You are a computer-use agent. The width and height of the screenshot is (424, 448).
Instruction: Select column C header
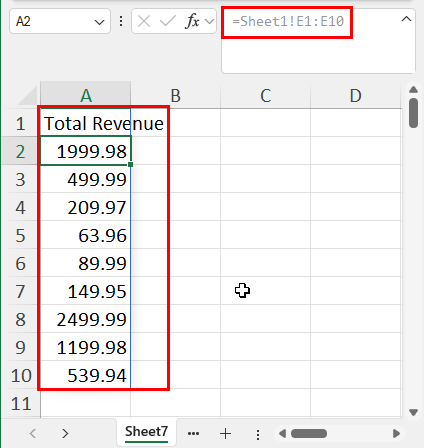(x=265, y=95)
